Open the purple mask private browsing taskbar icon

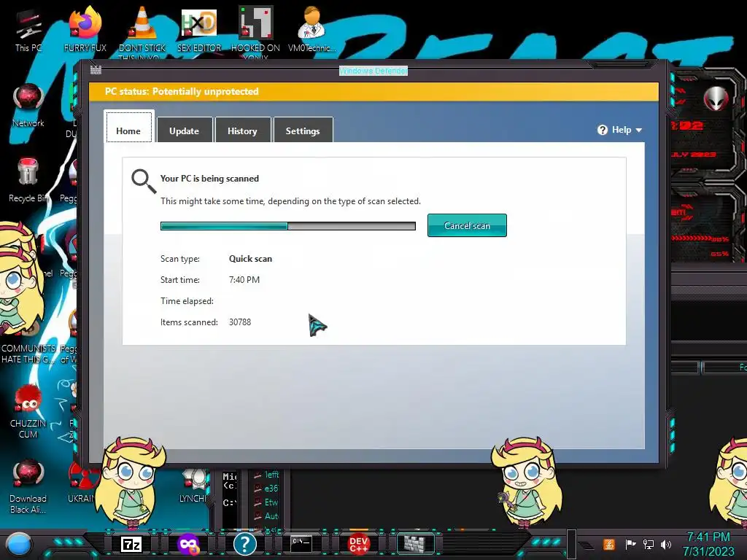[188, 544]
